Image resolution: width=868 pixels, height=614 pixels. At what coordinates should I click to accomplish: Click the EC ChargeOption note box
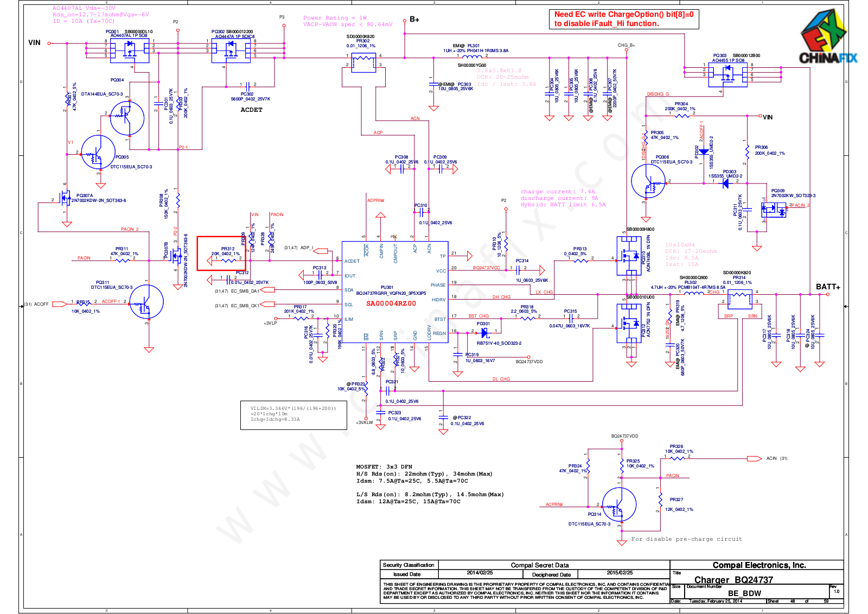click(624, 19)
